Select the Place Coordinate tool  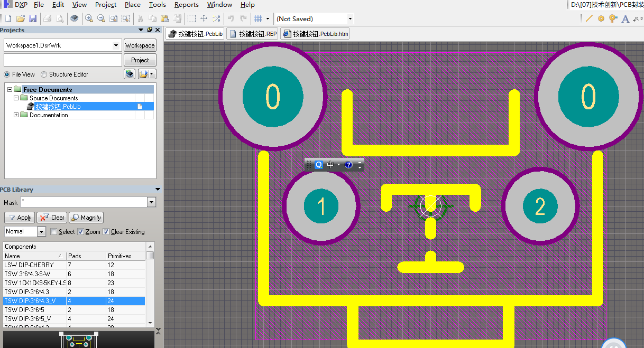click(x=638, y=18)
